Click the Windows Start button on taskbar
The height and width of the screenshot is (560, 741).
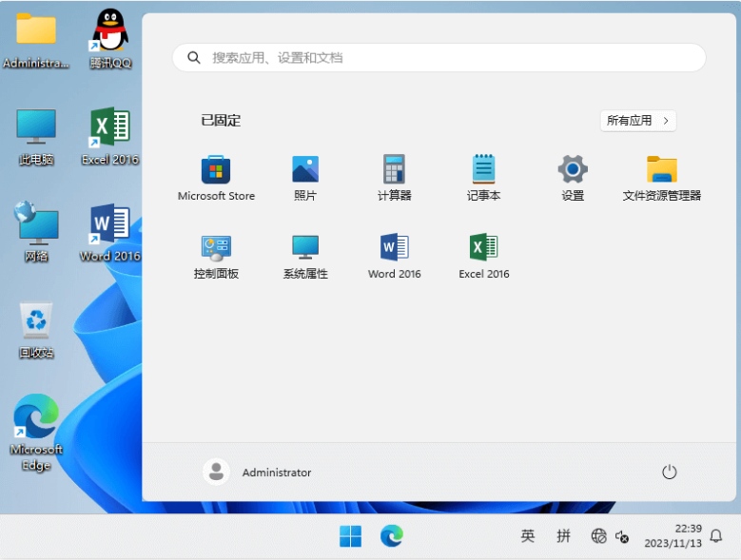pos(350,536)
